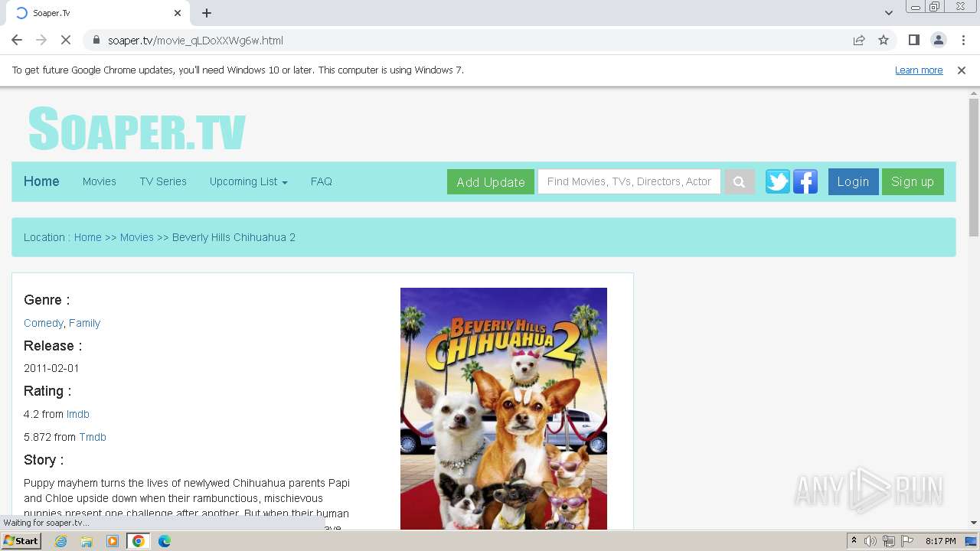
Task: Click the page vertical scrollbar thumb
Action: 974,167
